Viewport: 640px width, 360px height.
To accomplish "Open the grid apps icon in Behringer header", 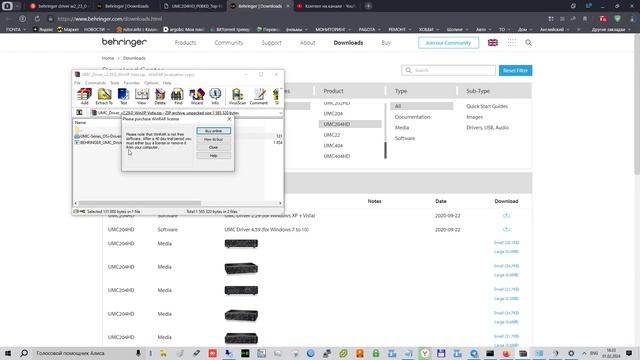I will [x=511, y=42].
